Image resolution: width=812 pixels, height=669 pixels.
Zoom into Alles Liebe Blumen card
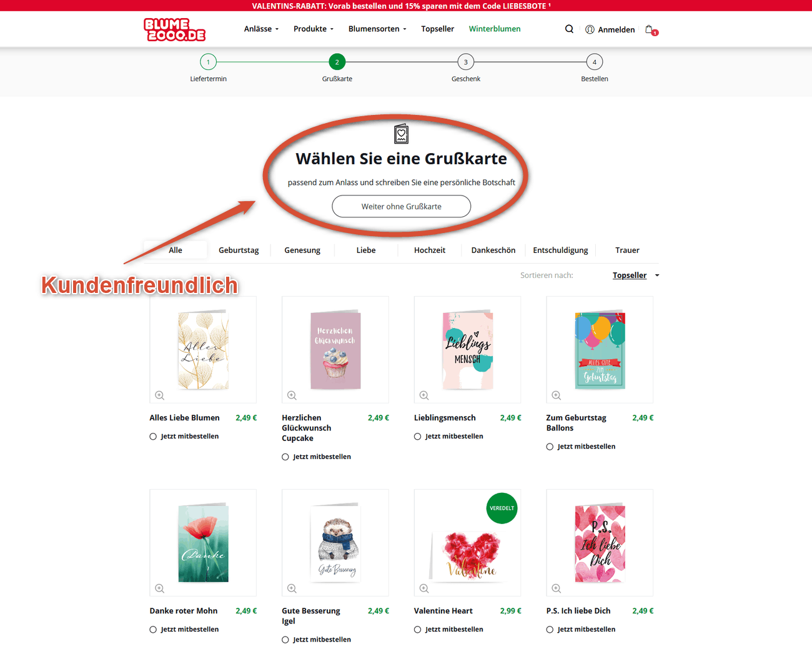tap(160, 395)
